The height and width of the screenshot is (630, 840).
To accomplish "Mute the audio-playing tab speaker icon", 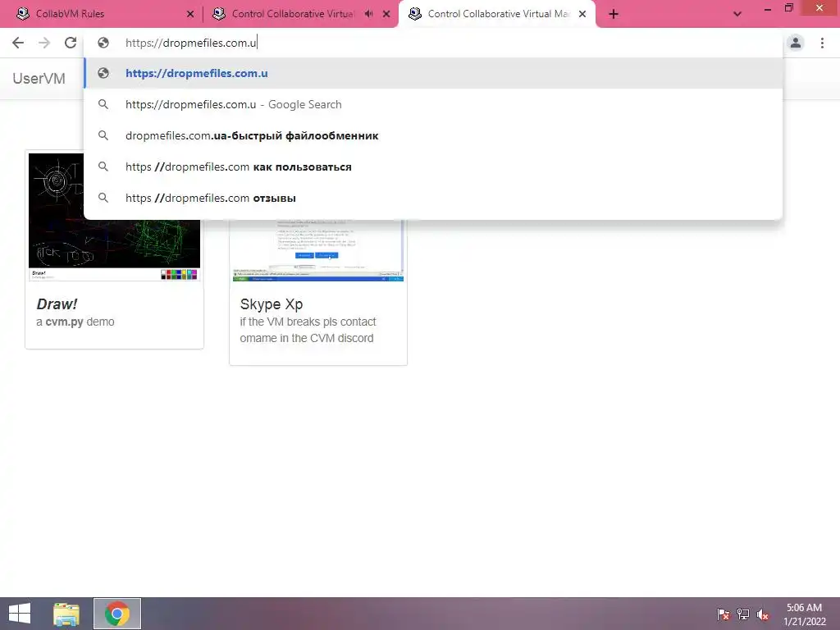I will tap(368, 14).
